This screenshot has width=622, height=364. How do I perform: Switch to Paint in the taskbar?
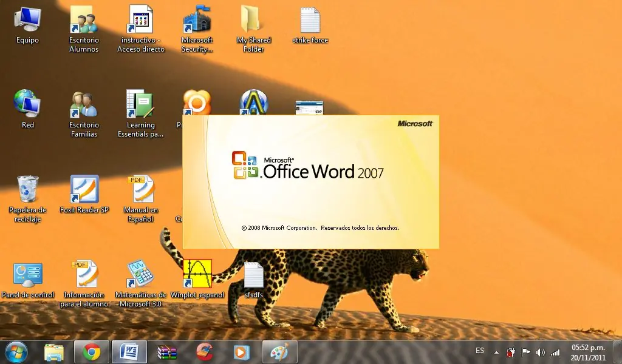(279, 352)
